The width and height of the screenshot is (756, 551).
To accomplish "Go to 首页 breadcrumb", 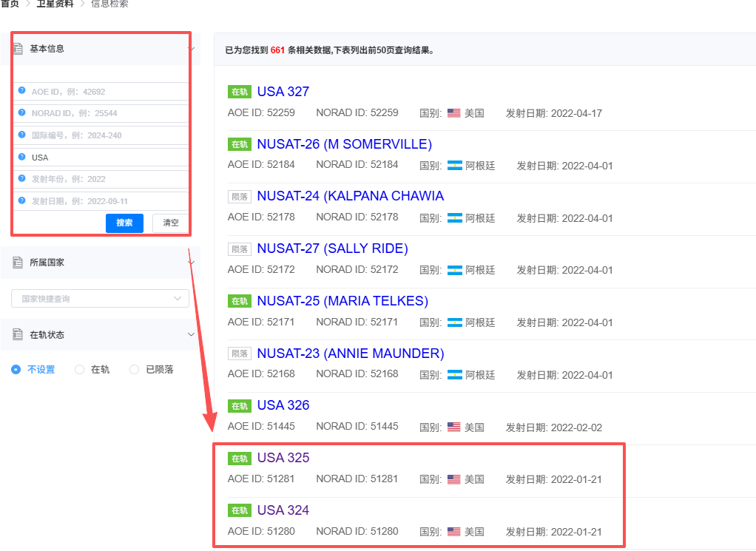I will [10, 4].
